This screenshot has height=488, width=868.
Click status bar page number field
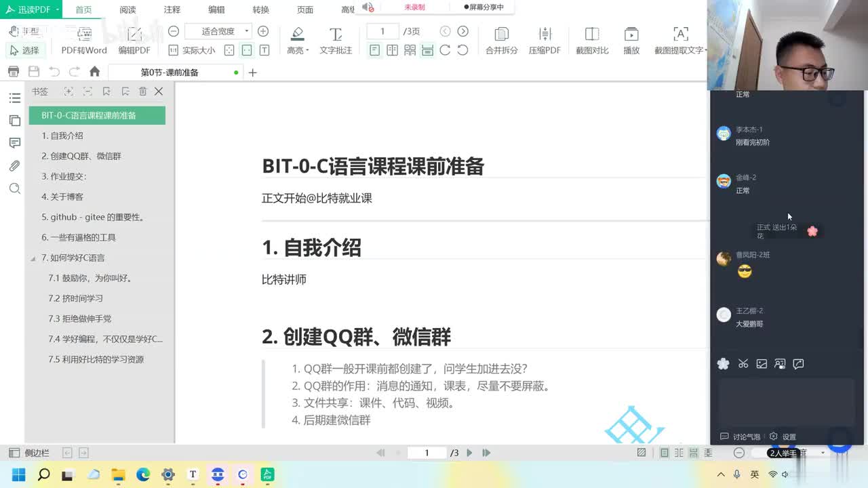tap(427, 453)
